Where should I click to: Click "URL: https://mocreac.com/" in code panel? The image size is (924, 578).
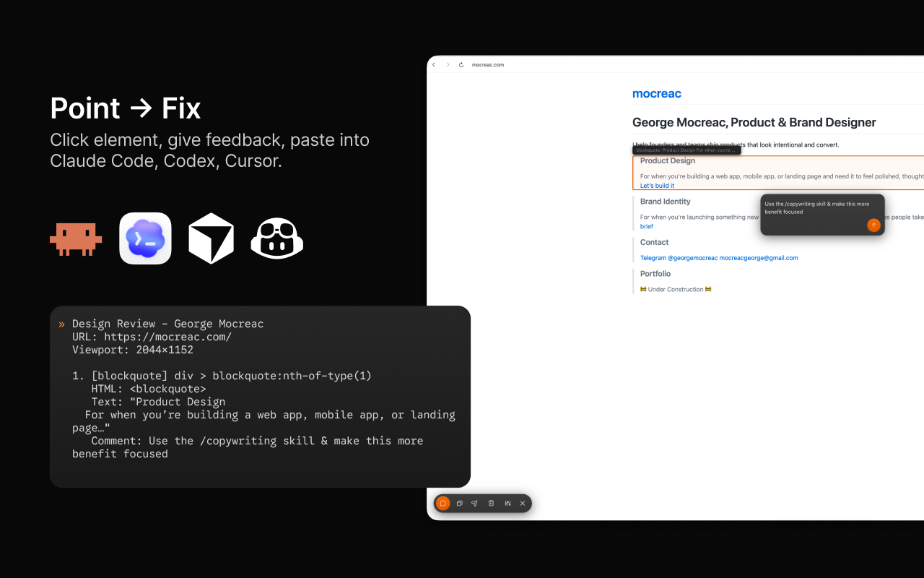(x=152, y=337)
